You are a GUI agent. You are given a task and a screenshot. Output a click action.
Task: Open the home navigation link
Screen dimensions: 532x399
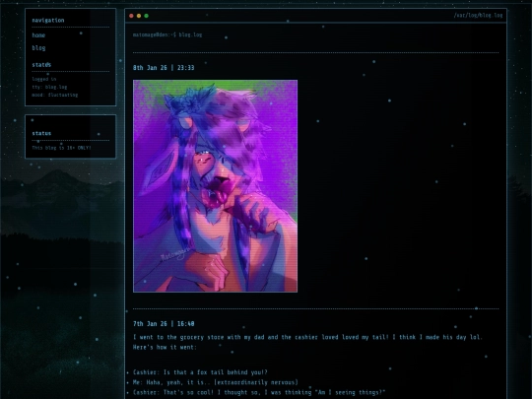[x=38, y=35]
